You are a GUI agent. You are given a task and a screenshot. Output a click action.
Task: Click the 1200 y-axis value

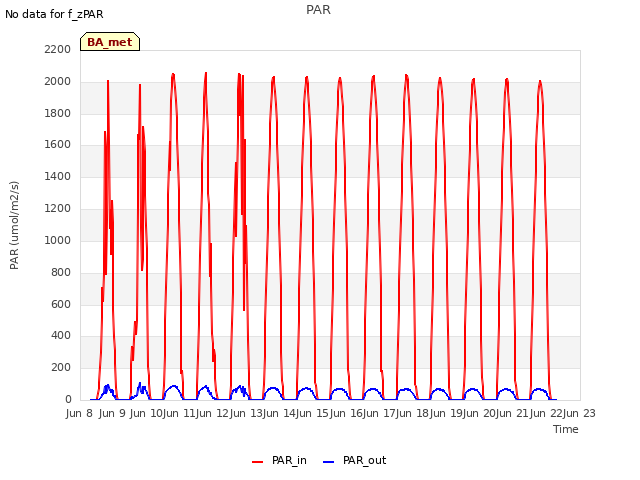click(x=58, y=209)
